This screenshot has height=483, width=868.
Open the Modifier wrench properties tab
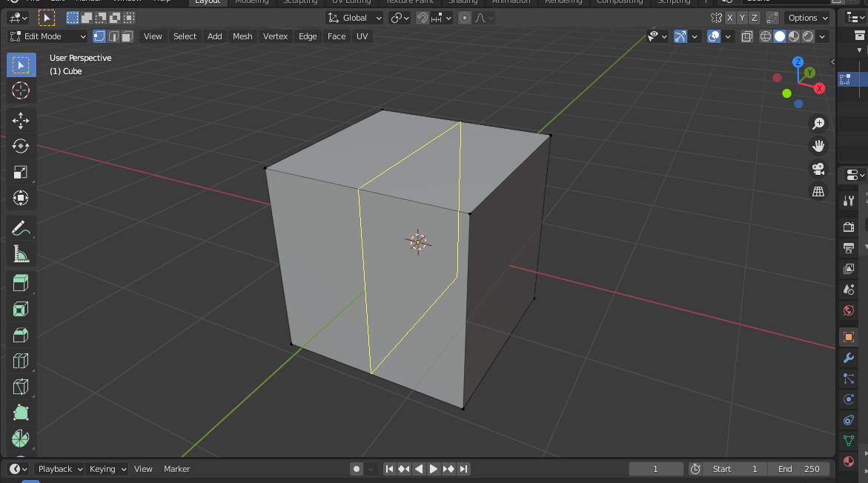(849, 358)
